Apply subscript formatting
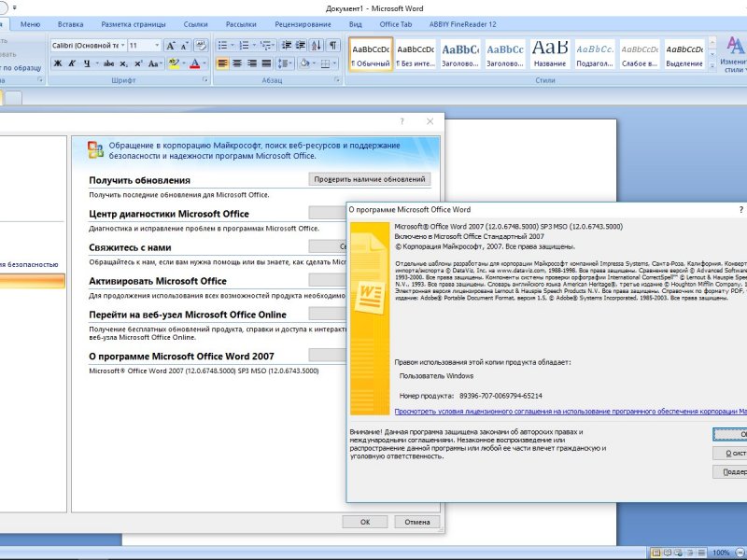Image resolution: width=747 pixels, height=560 pixels. 123,63
